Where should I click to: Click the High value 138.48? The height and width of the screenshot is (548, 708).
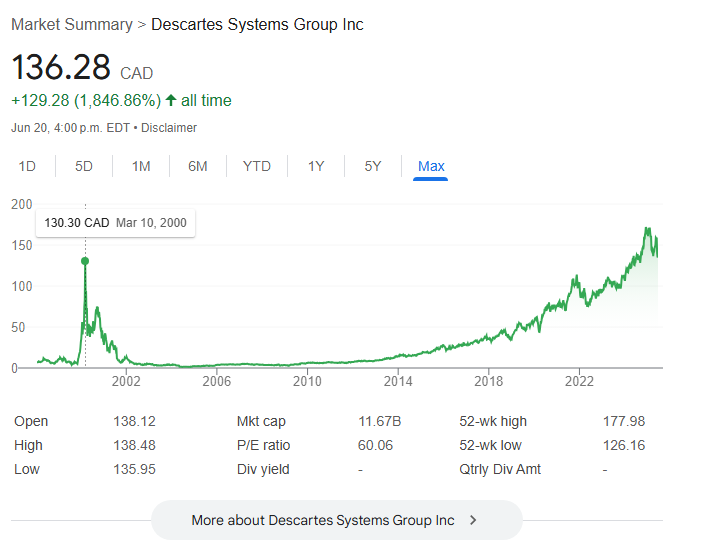pos(134,445)
